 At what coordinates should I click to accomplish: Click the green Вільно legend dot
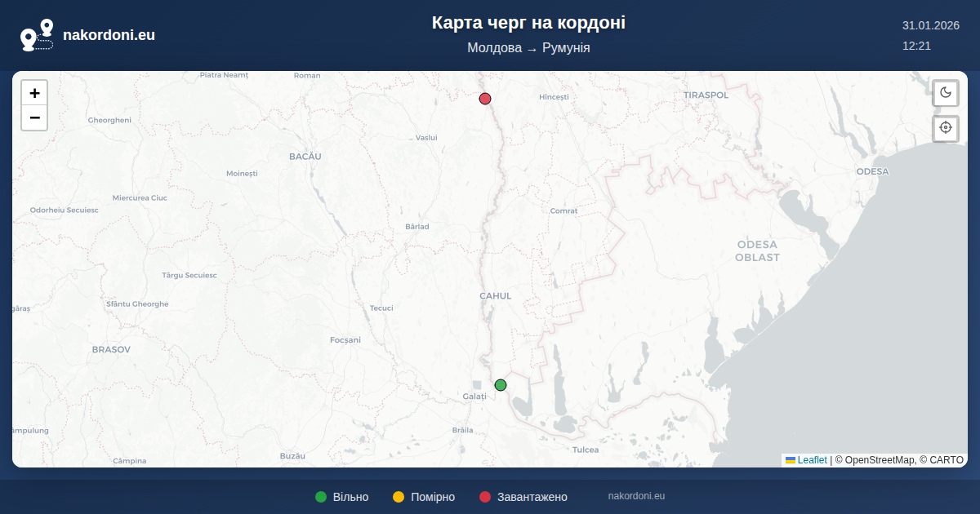coord(321,497)
